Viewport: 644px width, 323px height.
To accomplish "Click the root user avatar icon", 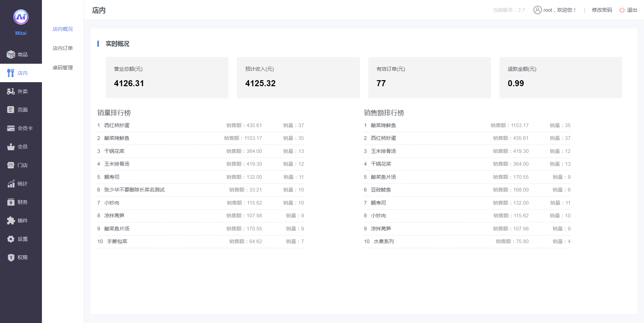I will tap(537, 10).
